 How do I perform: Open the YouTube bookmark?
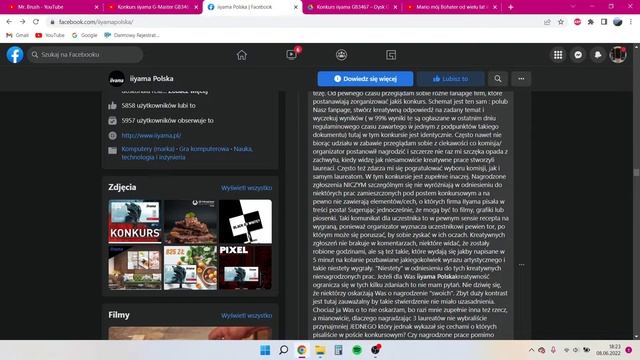(50, 35)
